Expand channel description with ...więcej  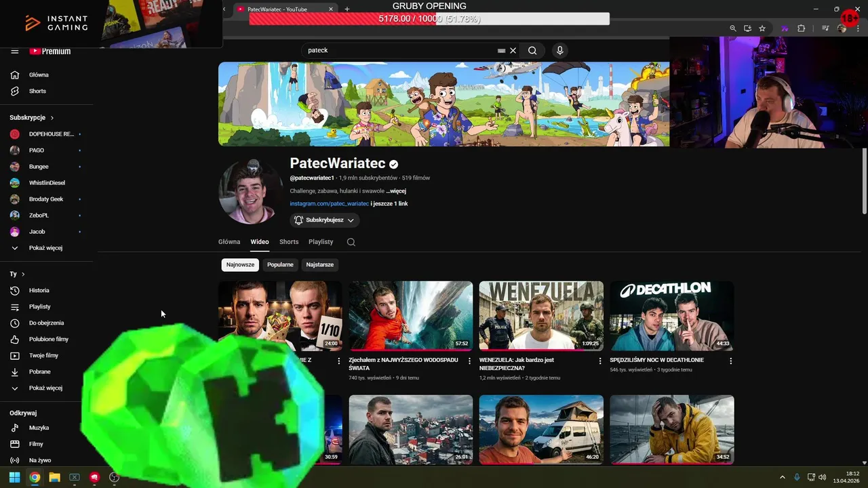coord(396,191)
